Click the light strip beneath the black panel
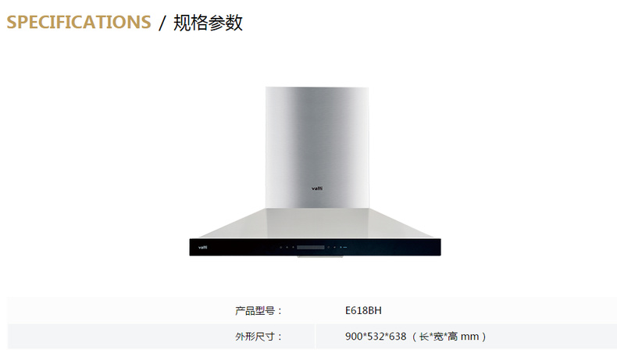The image size is (617, 364). (x=320, y=256)
